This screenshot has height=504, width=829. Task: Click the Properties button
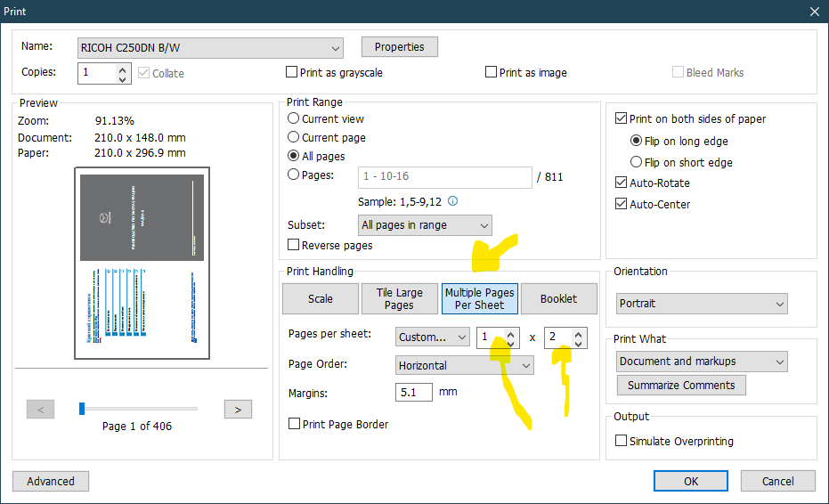point(399,47)
